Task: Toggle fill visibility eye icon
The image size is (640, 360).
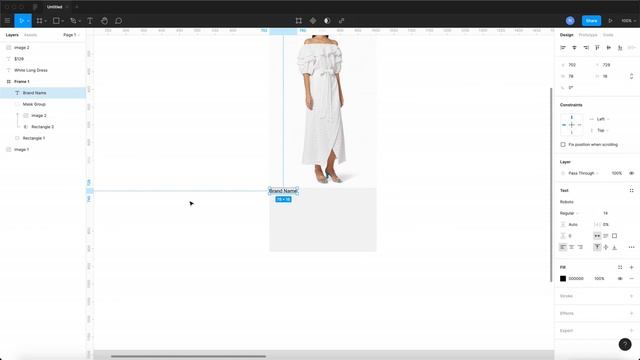Action: click(x=620, y=279)
